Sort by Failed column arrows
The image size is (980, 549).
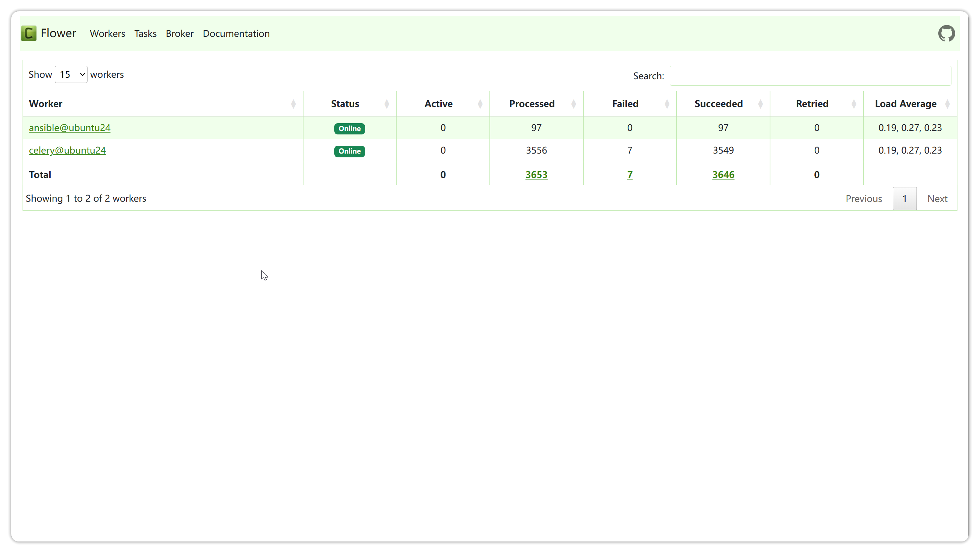(667, 104)
